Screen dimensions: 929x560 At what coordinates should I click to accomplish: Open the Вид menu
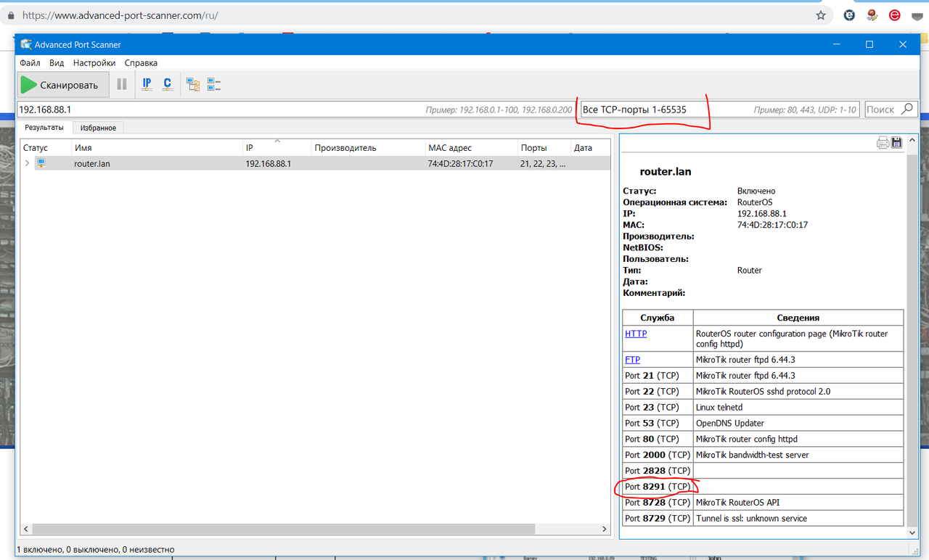coord(57,63)
